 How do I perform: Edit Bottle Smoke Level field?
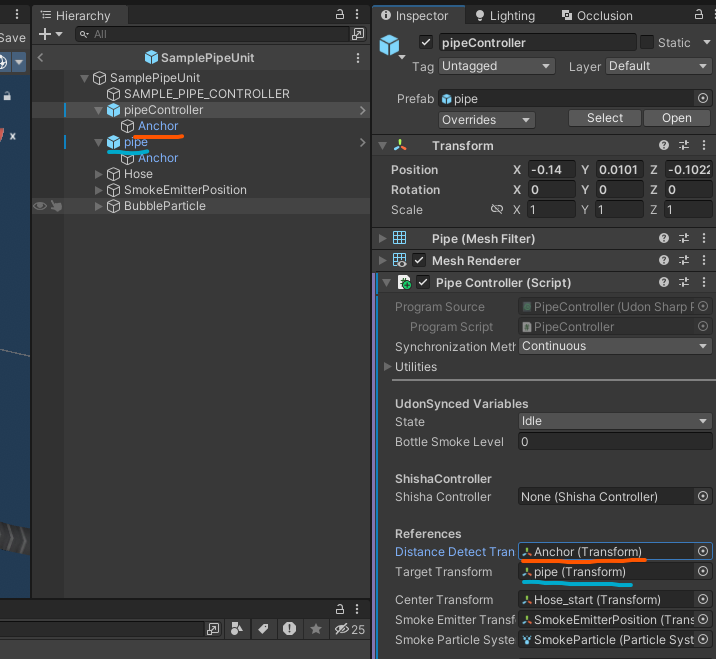tap(615, 442)
